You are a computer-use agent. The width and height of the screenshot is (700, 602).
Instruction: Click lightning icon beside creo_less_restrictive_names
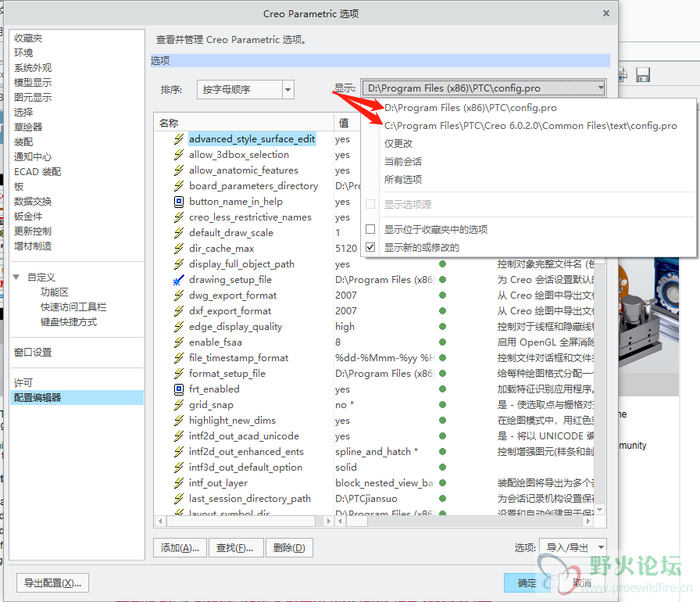click(x=179, y=217)
